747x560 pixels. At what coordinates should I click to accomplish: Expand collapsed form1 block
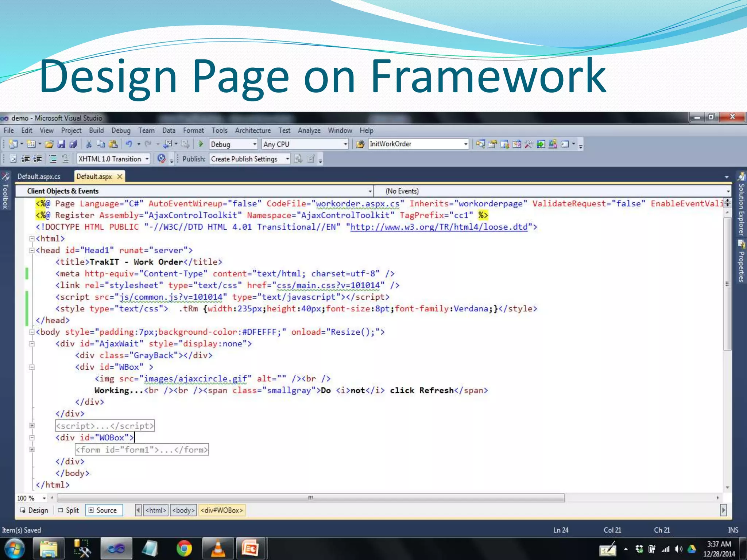(x=32, y=450)
